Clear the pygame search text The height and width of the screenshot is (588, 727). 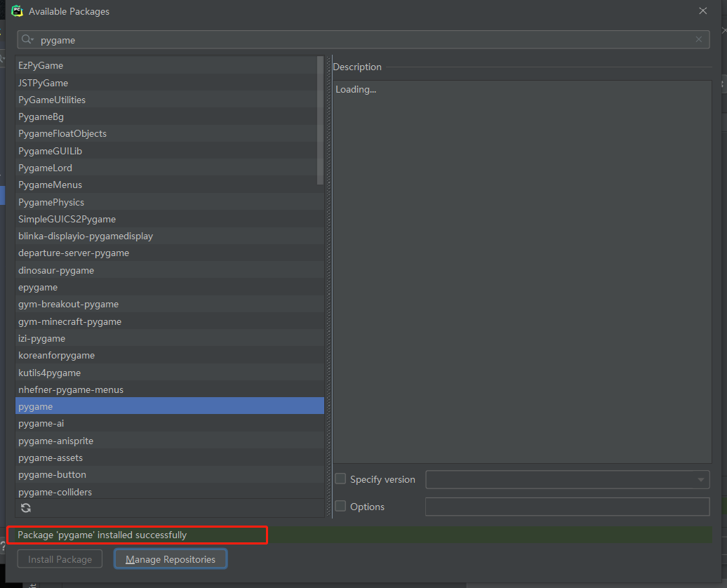pyautogui.click(x=698, y=39)
